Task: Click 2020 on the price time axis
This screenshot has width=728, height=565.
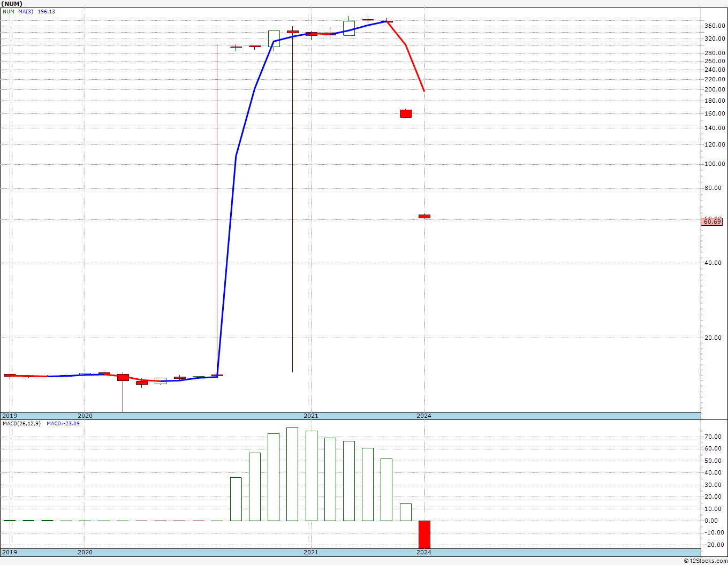Action: pyautogui.click(x=85, y=416)
